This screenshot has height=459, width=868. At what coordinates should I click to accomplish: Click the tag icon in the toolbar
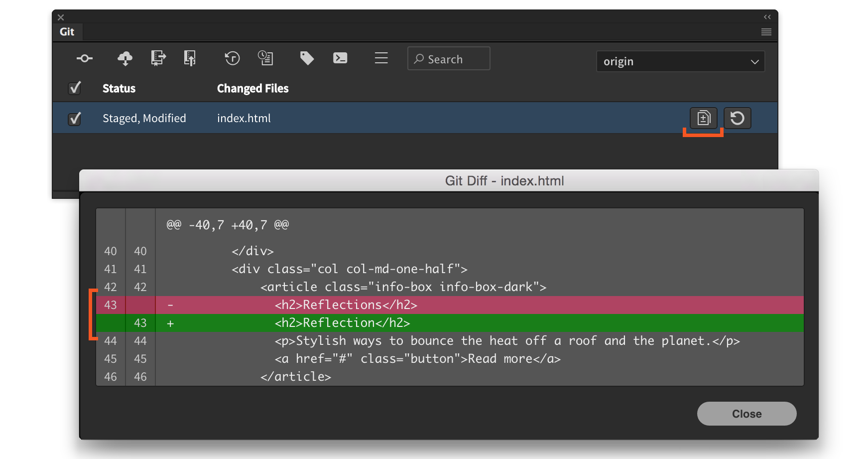(306, 58)
